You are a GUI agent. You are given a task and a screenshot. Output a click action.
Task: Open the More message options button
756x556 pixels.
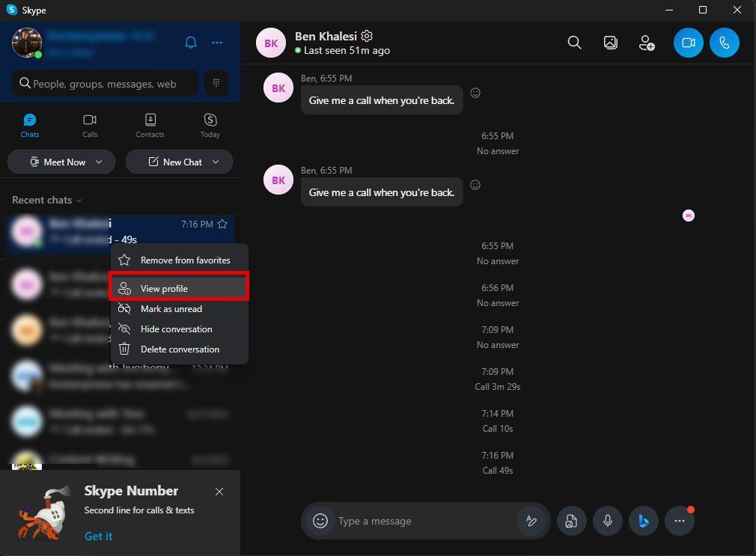pyautogui.click(x=680, y=521)
